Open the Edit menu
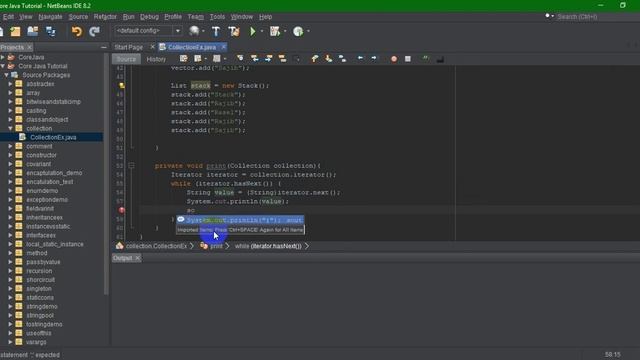Screen dimensions: 640x360 click(x=8, y=17)
